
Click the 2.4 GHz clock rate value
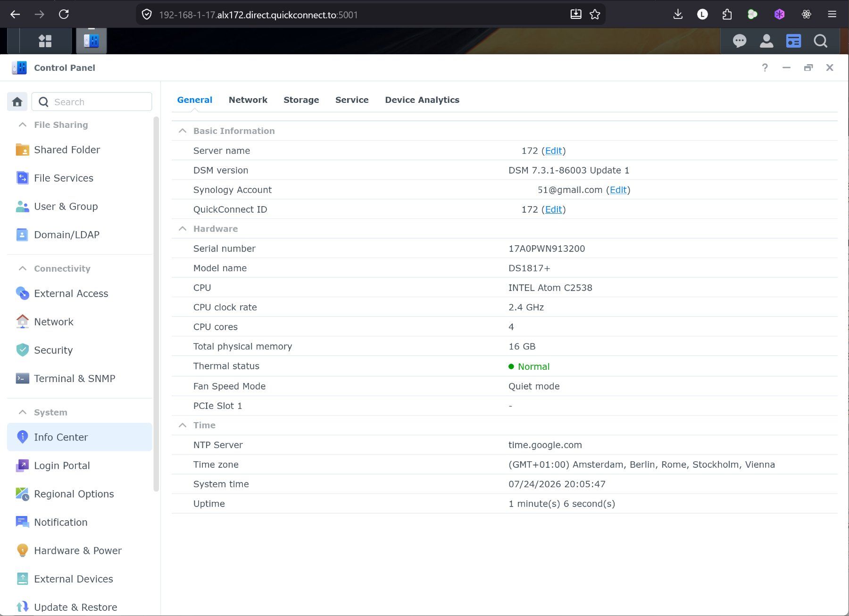tap(526, 307)
